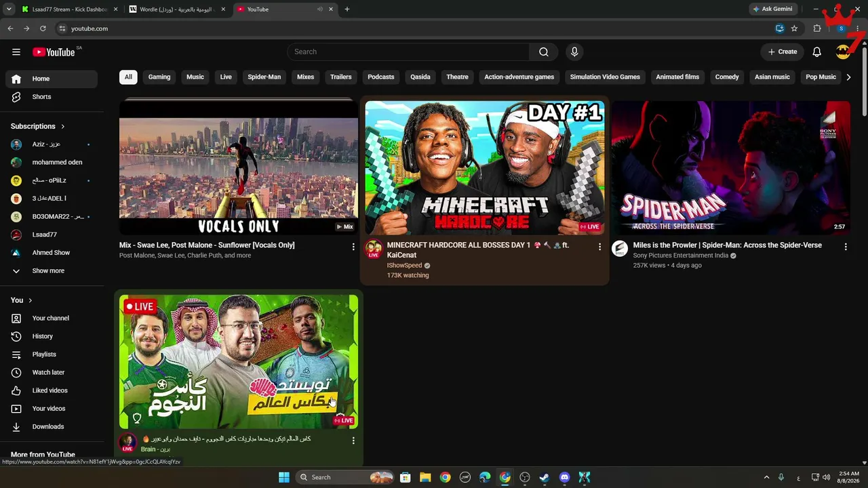Select the Live filter chip
The image size is (868, 488).
coord(226,77)
